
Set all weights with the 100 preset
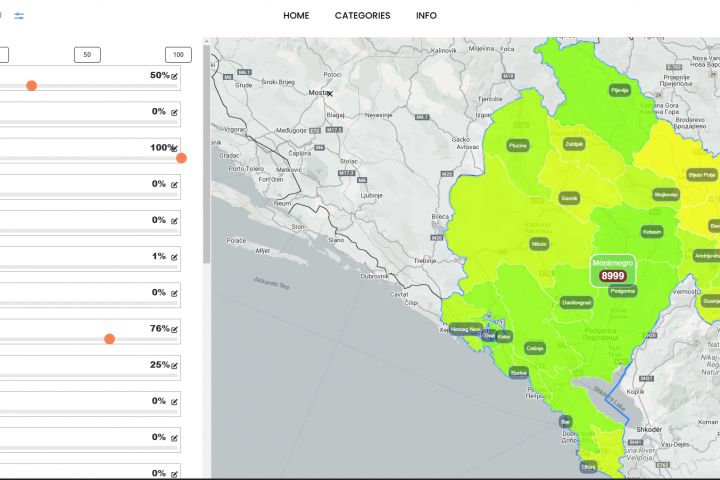click(x=178, y=55)
